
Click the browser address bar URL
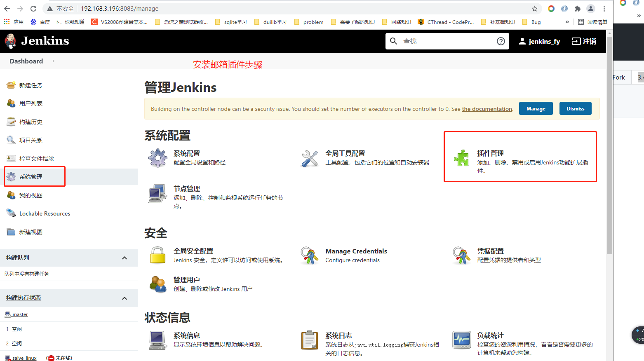tap(120, 9)
